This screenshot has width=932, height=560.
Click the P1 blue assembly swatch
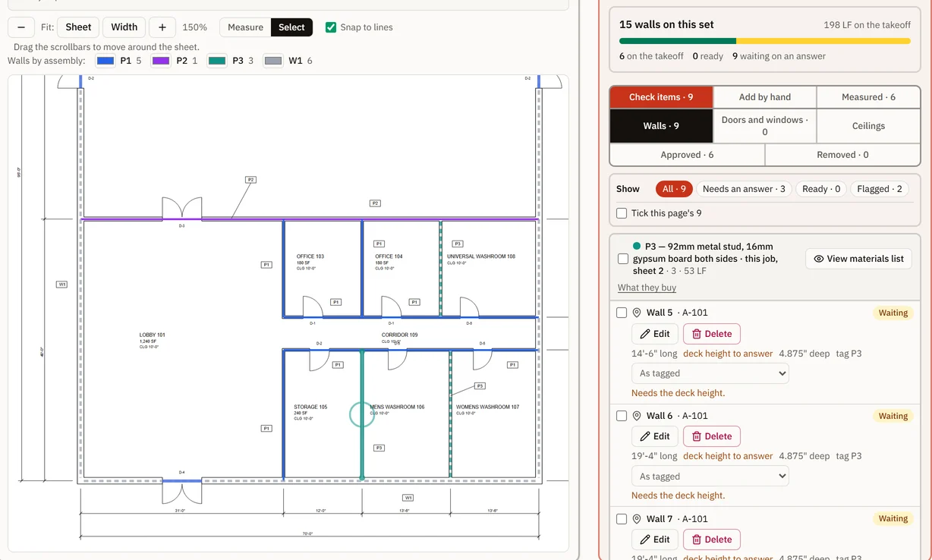tap(105, 61)
